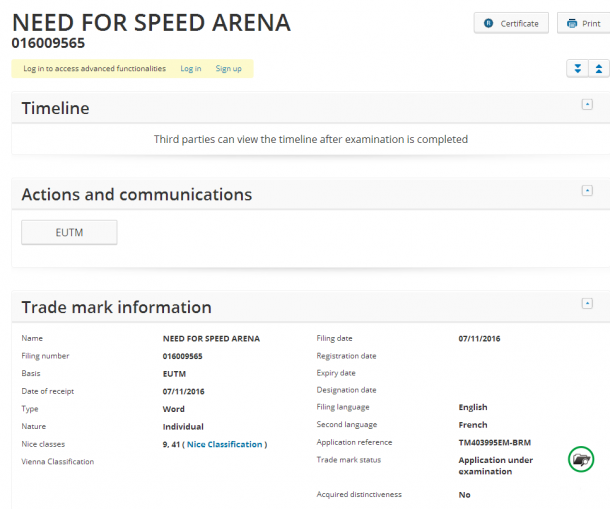Click the Log in link
Screen dimensions: 610x509
[191, 68]
